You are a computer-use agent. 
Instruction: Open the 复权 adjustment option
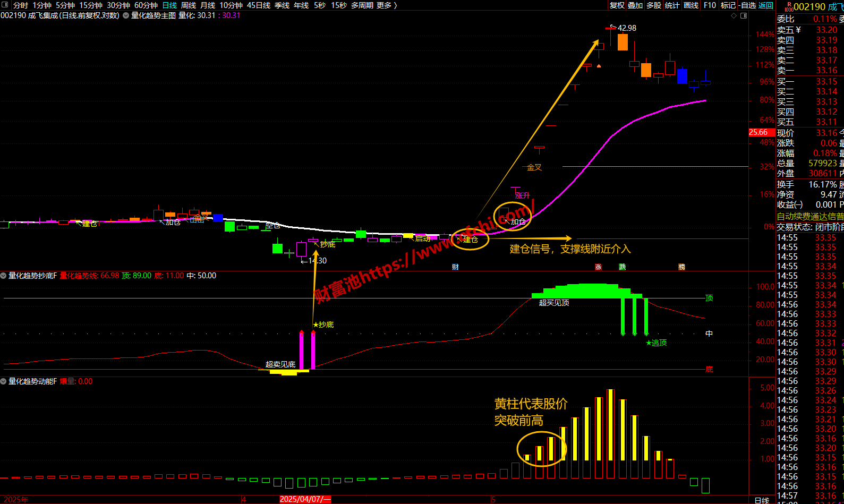[617, 5]
